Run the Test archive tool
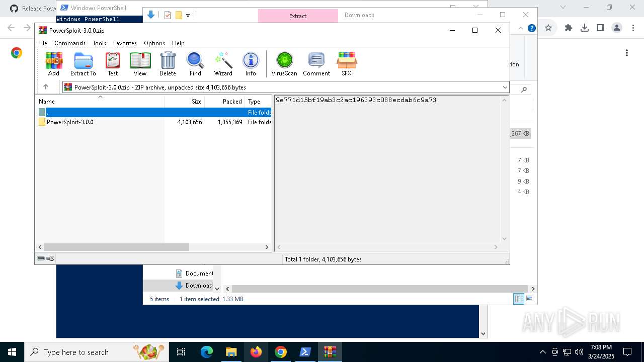This screenshot has width=644, height=362. (x=113, y=64)
